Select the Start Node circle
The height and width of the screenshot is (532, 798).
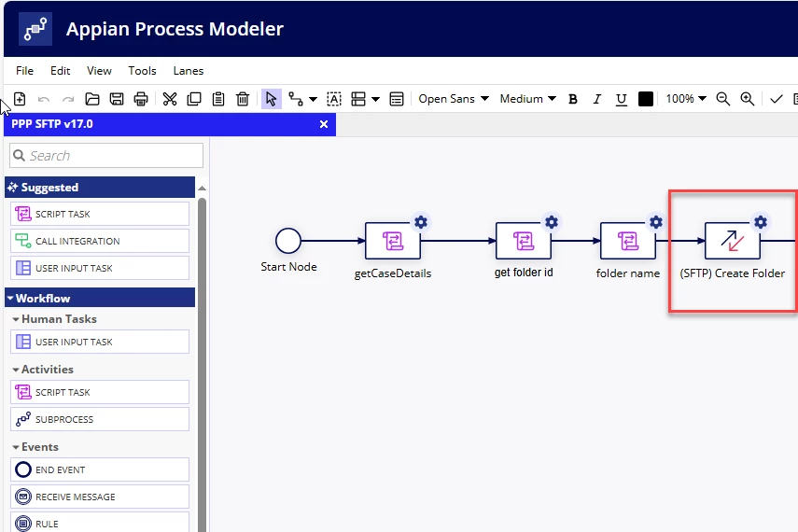pos(288,241)
